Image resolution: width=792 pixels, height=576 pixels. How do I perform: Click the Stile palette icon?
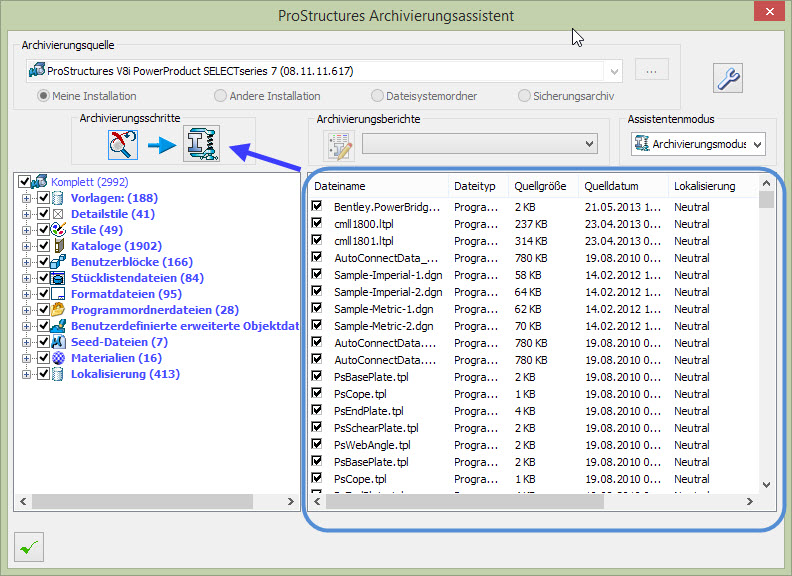[x=59, y=230]
